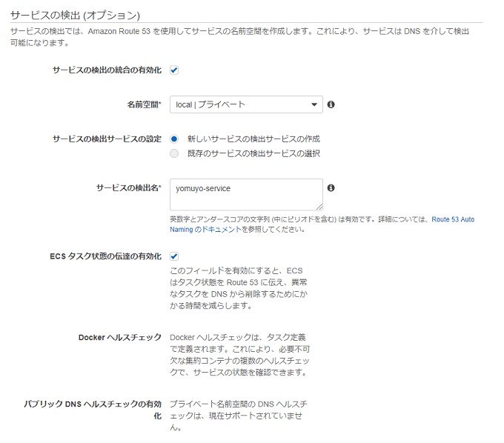Click the サービスの検出名 field containing yomuyo-service
504x443 pixels.
click(x=246, y=195)
